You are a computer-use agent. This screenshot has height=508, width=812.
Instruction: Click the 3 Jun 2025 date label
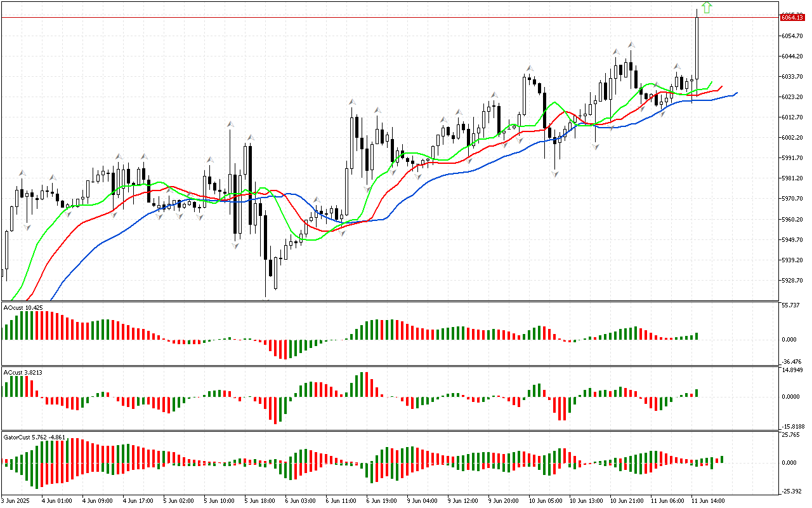click(x=17, y=500)
